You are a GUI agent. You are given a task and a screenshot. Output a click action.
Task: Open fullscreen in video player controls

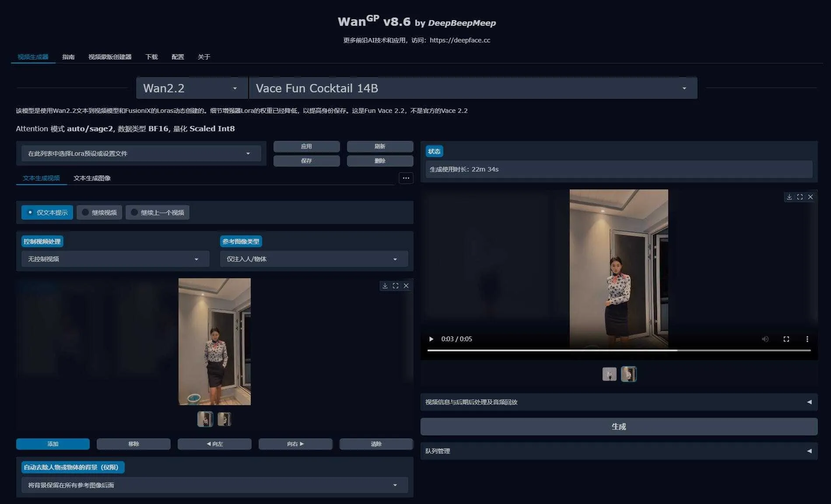[x=786, y=339]
